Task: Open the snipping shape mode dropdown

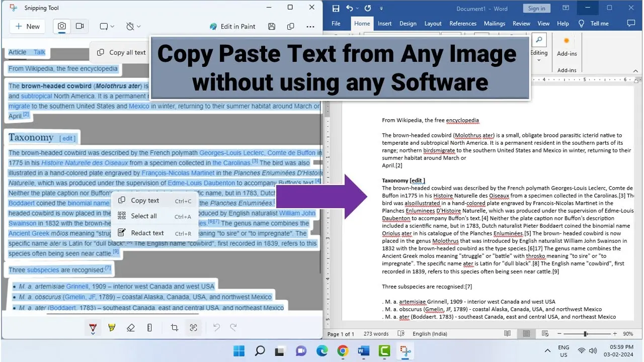Action: [107, 27]
